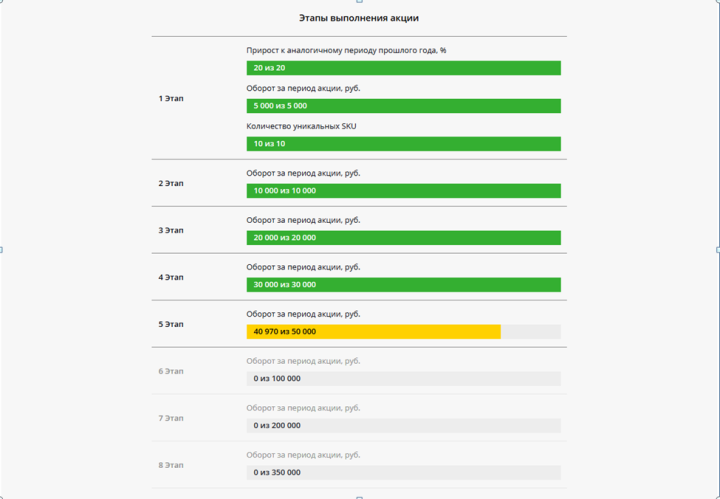Click the '30 000 из 30 000' progress bar

click(403, 285)
